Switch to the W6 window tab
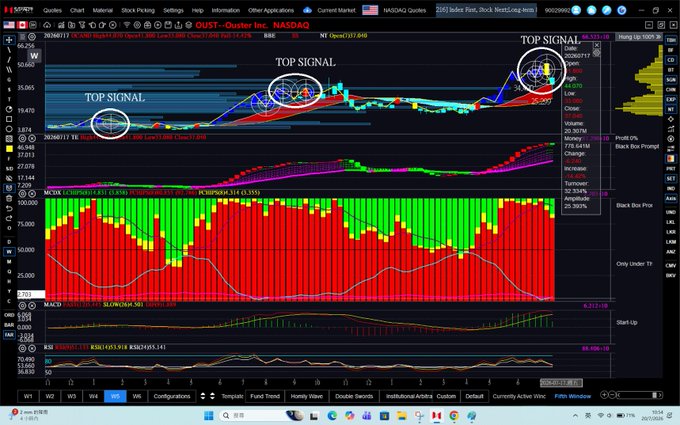Screen dimensions: 680x425 pyautogui.click(x=137, y=396)
